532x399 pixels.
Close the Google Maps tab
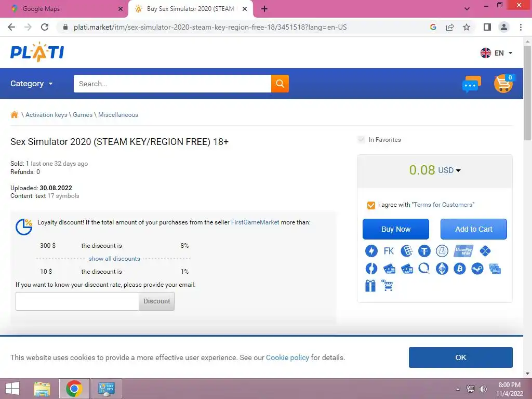(121, 9)
